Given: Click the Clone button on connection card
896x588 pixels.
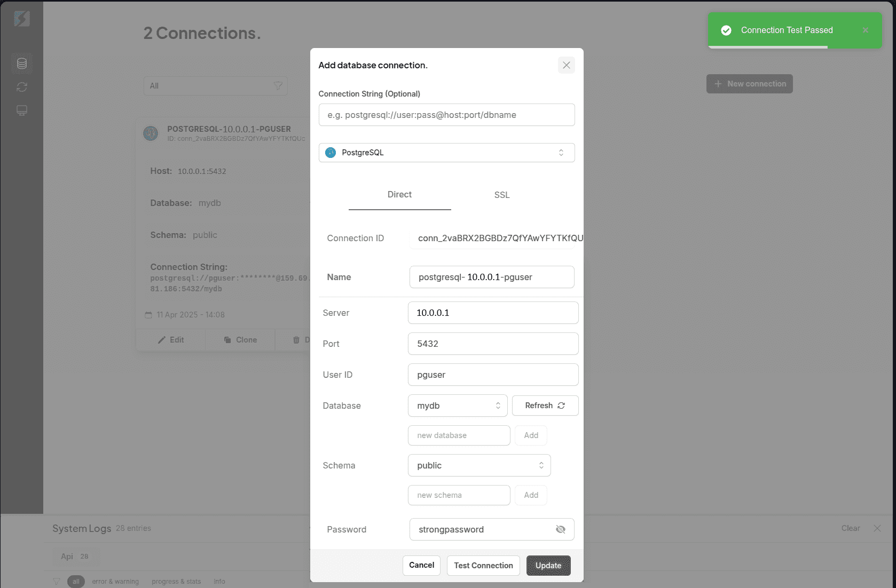Looking at the screenshot, I should point(240,340).
